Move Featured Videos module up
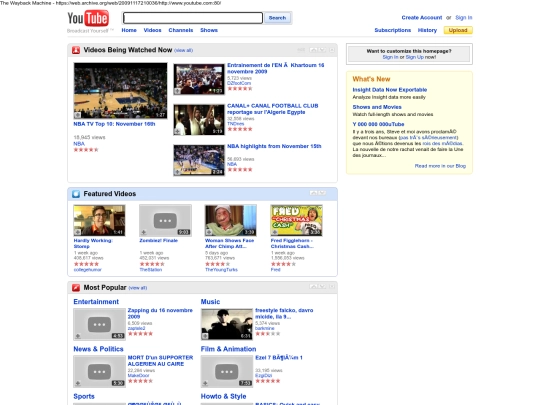 (313, 193)
